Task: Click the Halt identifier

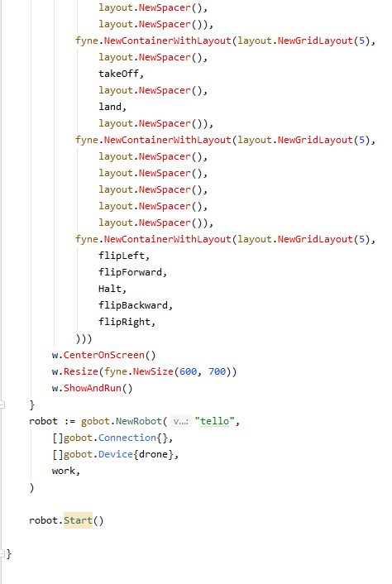Action: (x=110, y=289)
